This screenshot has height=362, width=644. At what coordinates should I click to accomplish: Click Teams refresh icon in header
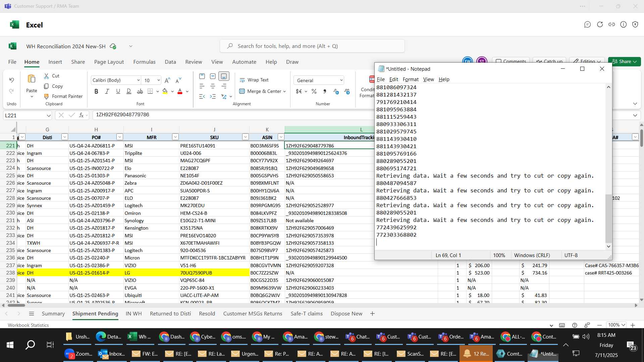(x=600, y=24)
